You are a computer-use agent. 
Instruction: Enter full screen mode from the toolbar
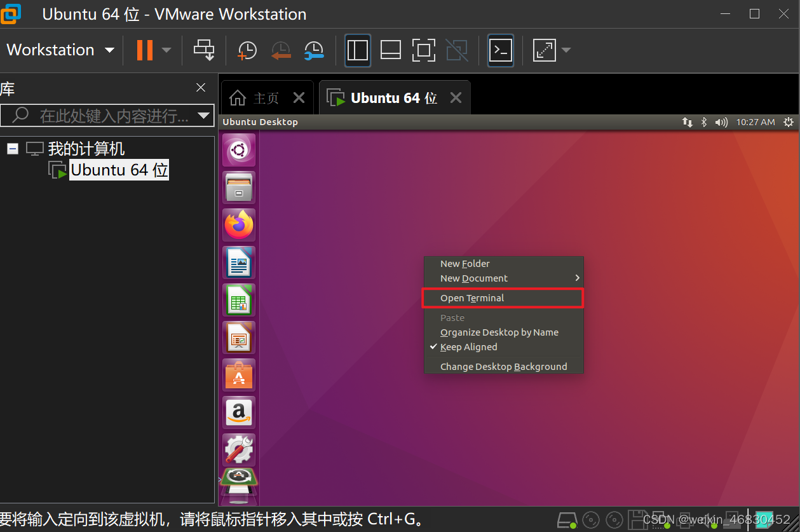pos(423,50)
